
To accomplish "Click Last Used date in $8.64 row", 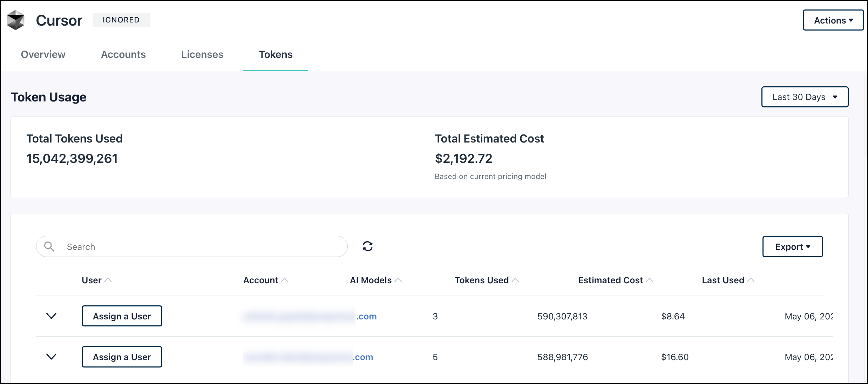I will pyautogui.click(x=809, y=316).
